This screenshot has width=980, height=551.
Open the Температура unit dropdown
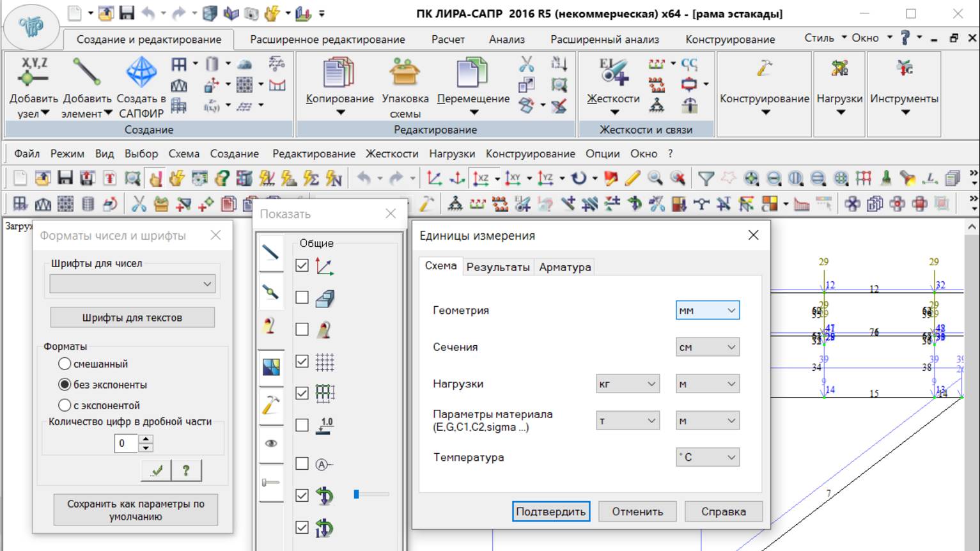point(708,457)
